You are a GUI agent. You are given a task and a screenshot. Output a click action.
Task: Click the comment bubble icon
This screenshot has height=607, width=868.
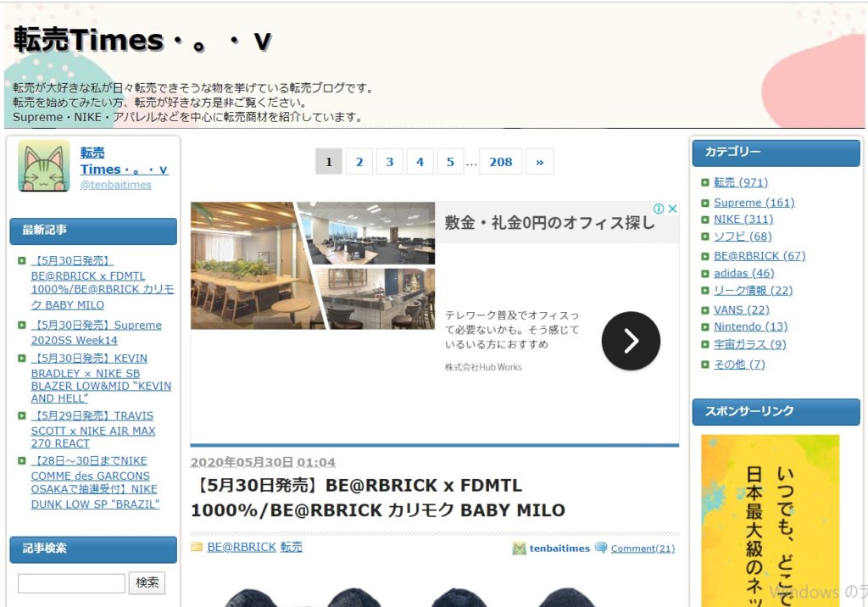pyautogui.click(x=601, y=548)
